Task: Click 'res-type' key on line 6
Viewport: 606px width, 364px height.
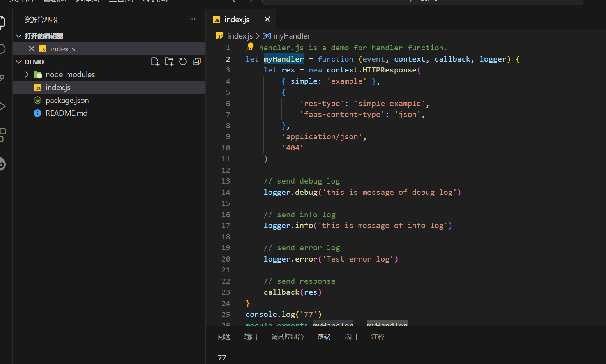Action: coord(322,103)
